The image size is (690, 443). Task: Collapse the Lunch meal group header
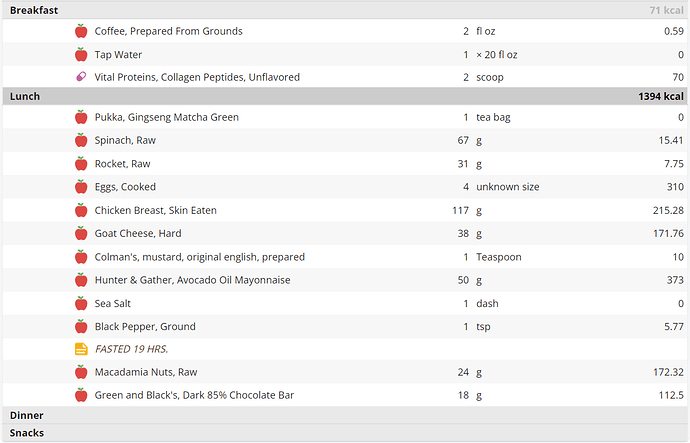[345, 96]
